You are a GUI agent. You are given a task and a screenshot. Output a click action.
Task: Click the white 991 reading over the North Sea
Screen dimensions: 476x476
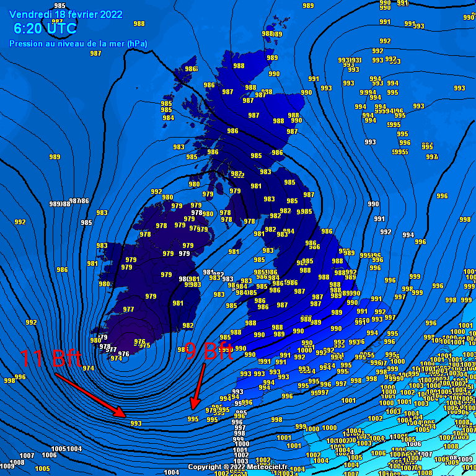[379, 219]
